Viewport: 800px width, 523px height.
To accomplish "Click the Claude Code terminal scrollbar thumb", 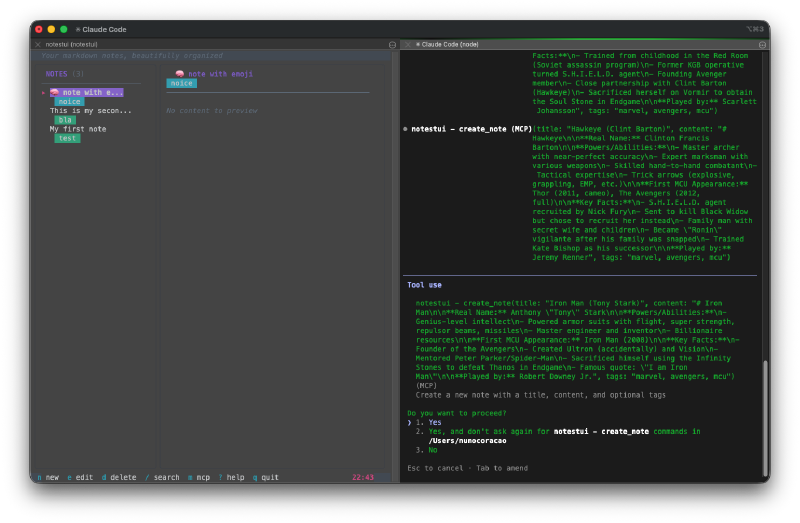I will 765,418.
